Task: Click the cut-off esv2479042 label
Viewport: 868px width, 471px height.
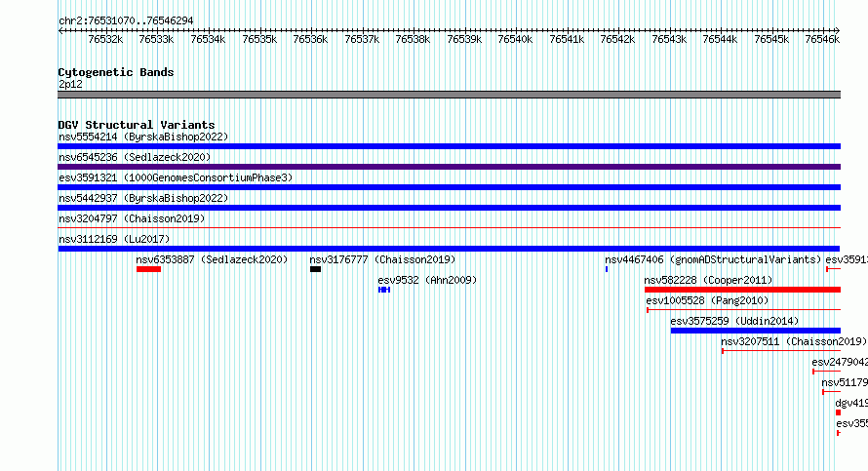Action: click(840, 362)
